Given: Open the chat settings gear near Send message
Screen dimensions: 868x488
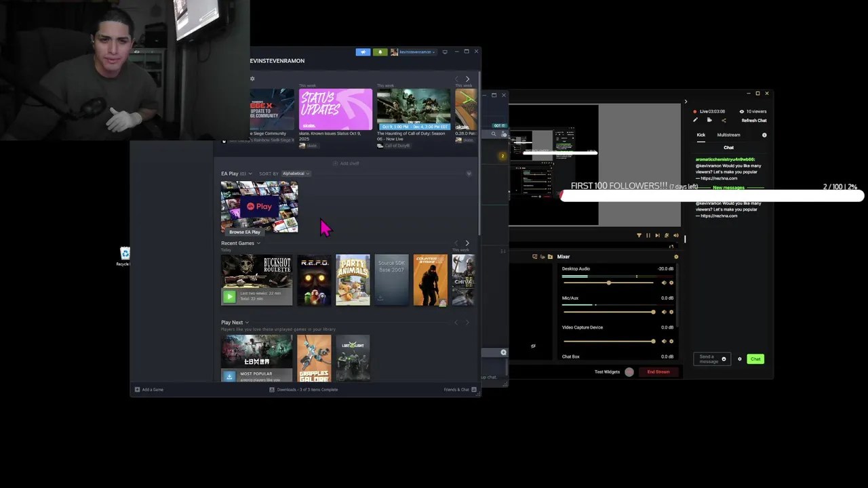Looking at the screenshot, I should click(x=740, y=359).
